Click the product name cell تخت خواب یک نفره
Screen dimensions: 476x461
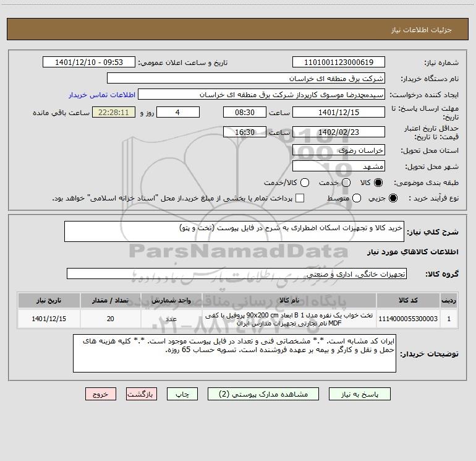click(x=289, y=319)
